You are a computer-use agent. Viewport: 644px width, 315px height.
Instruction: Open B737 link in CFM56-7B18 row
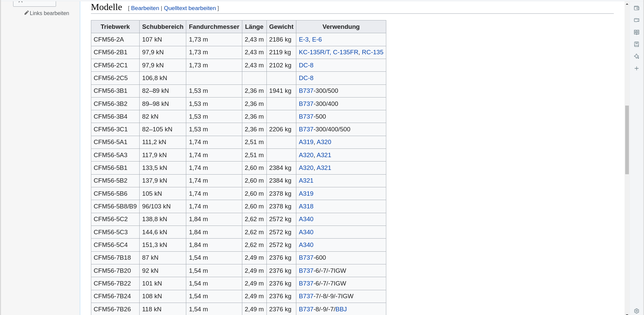(306, 258)
